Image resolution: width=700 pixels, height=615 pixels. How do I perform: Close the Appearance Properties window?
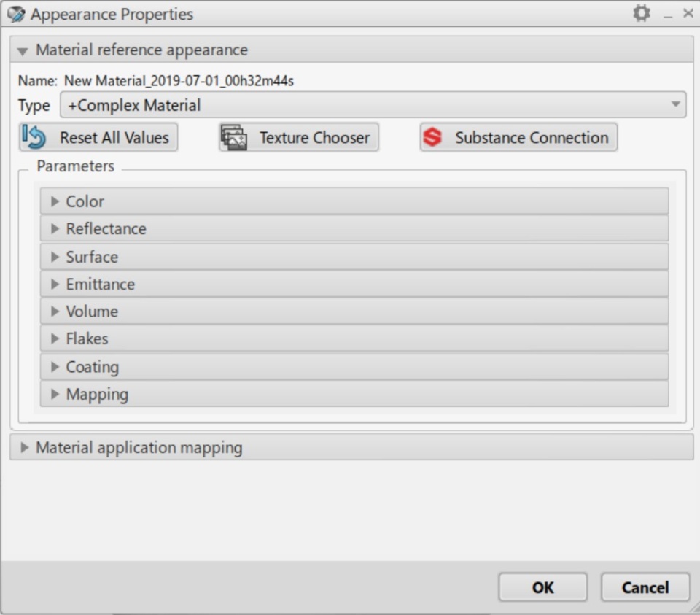(x=688, y=13)
